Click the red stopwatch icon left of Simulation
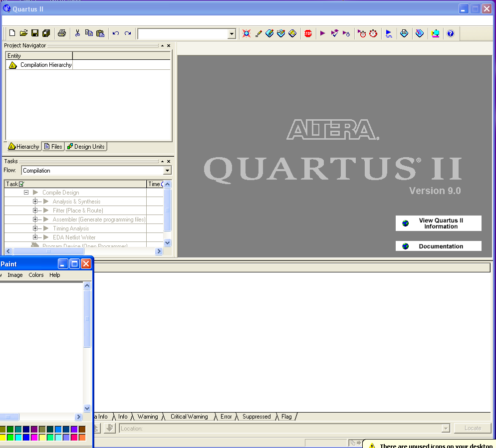This screenshot has height=448, width=496. pyautogui.click(x=373, y=33)
